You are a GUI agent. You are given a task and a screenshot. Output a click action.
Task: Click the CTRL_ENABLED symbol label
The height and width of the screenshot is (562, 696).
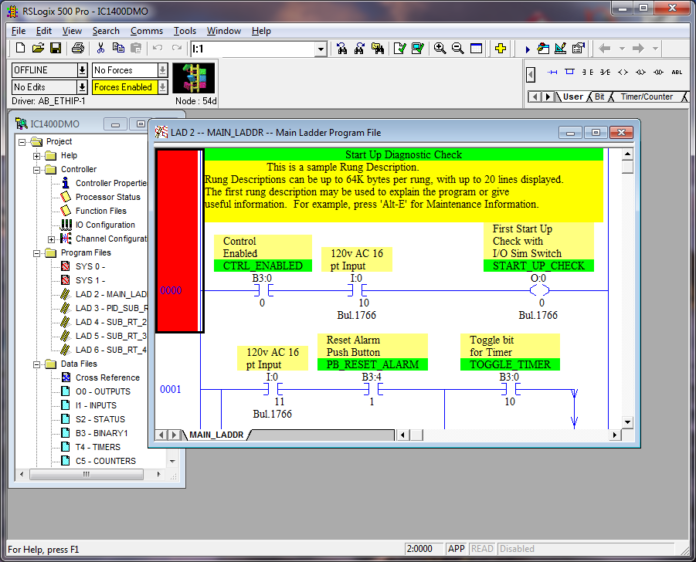tap(263, 265)
